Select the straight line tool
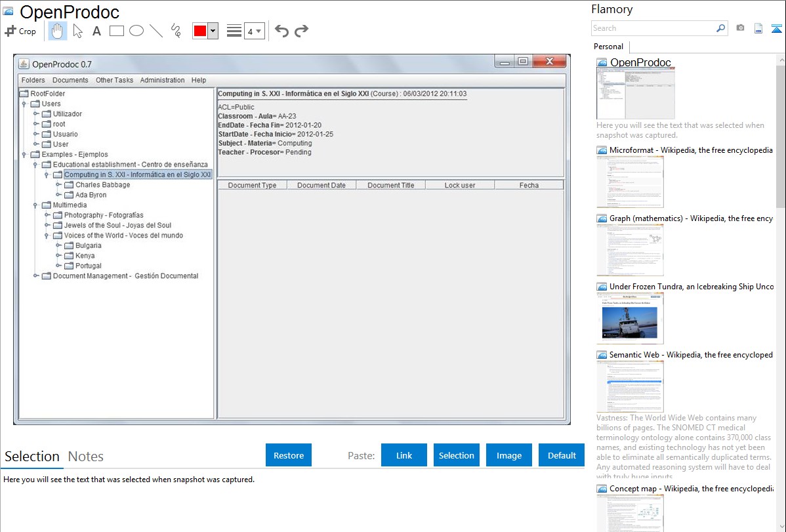This screenshot has width=786, height=532. click(x=156, y=31)
